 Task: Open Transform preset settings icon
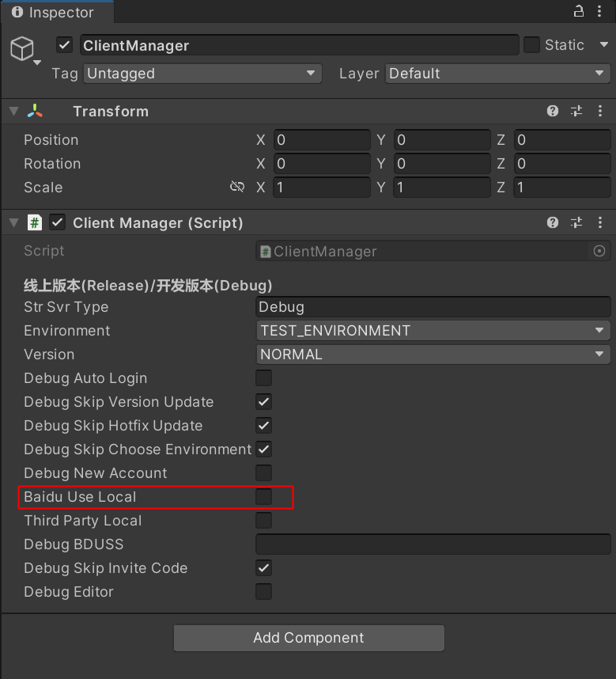[x=576, y=112]
